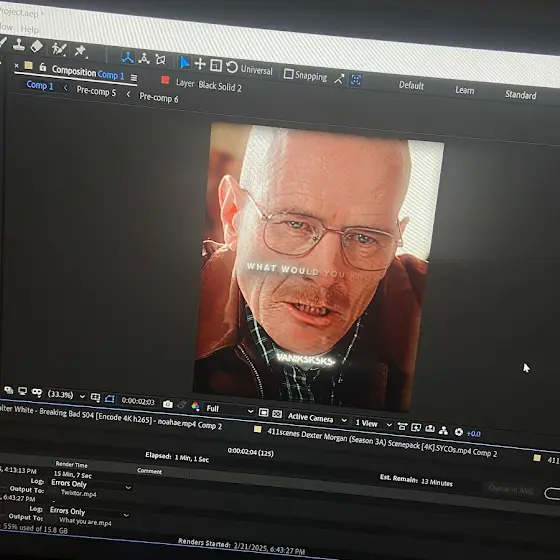Activate Local Axis Mode icon
560x560 pixels.
tap(128, 57)
